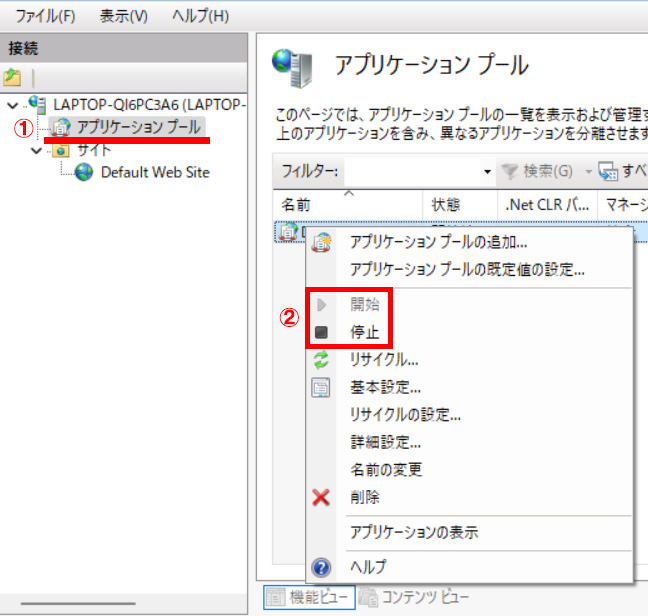The width and height of the screenshot is (648, 616).
Task: Click the green recycle arrows icon
Action: [322, 360]
